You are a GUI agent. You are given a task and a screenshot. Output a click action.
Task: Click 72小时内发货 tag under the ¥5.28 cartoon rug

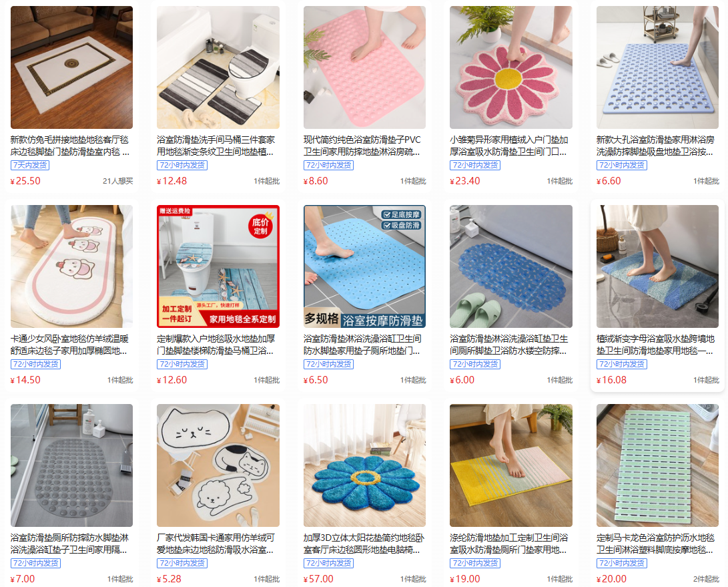[182, 563]
